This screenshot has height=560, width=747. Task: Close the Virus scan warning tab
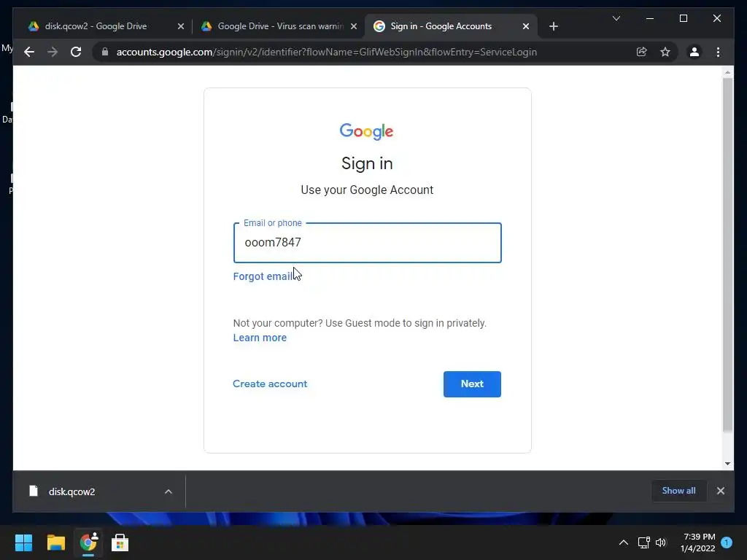[354, 26]
